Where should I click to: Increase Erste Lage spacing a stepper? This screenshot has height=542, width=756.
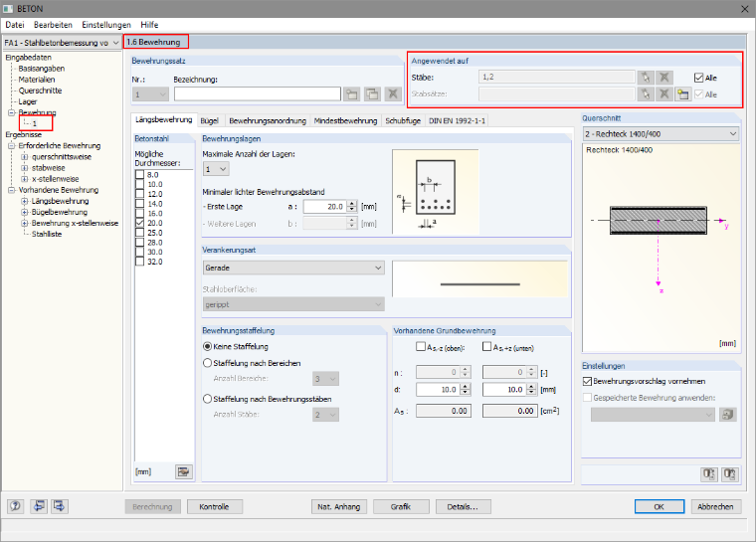352,204
